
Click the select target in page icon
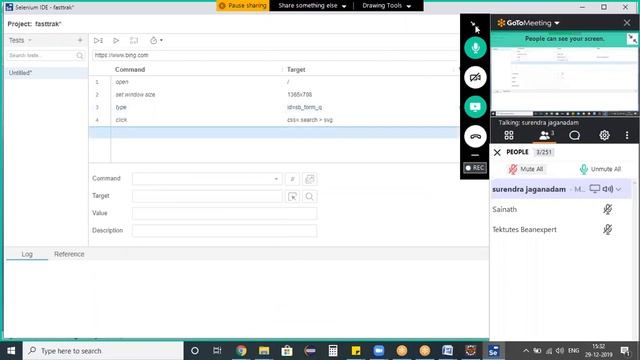(292, 196)
